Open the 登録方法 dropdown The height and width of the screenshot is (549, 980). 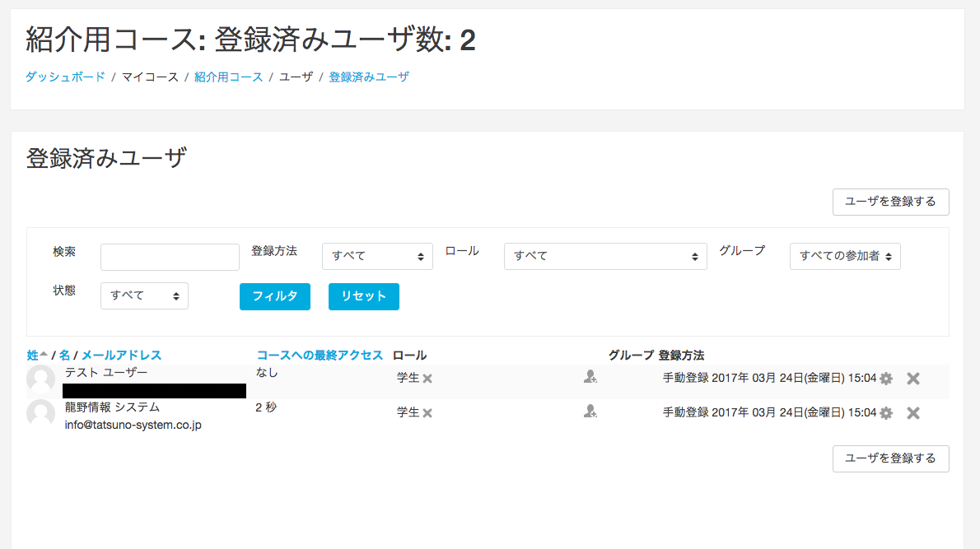(x=377, y=256)
